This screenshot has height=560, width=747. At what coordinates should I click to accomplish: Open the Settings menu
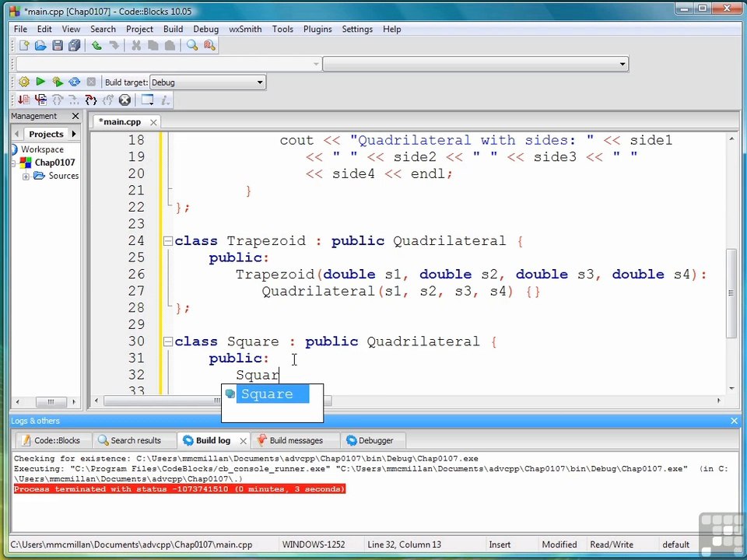pyautogui.click(x=357, y=29)
